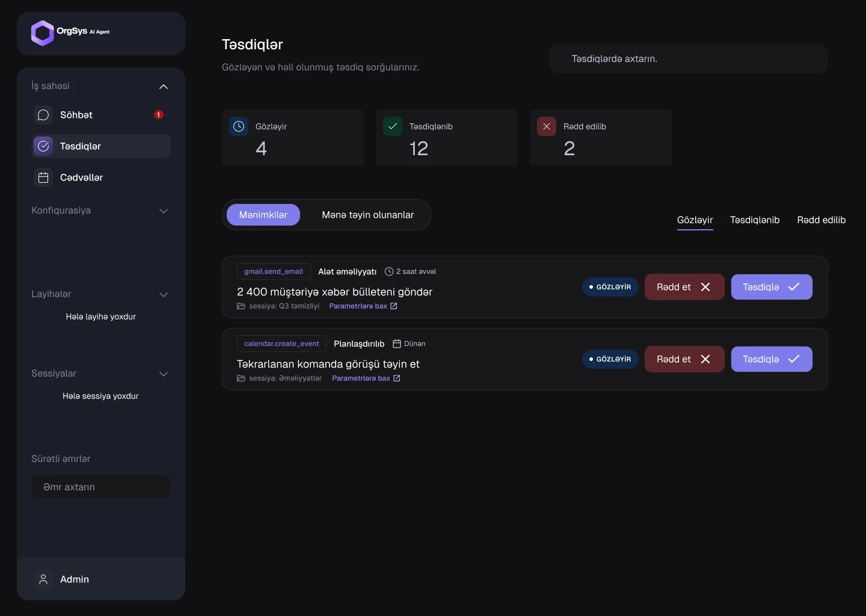866x616 pixels.
Task: Click external-link icon for calendar request parameters
Action: pos(397,378)
